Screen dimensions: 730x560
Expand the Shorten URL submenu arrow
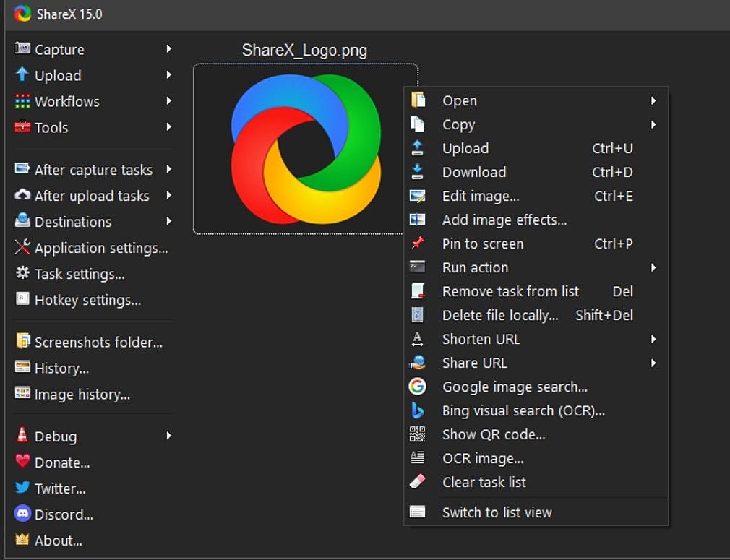(653, 339)
